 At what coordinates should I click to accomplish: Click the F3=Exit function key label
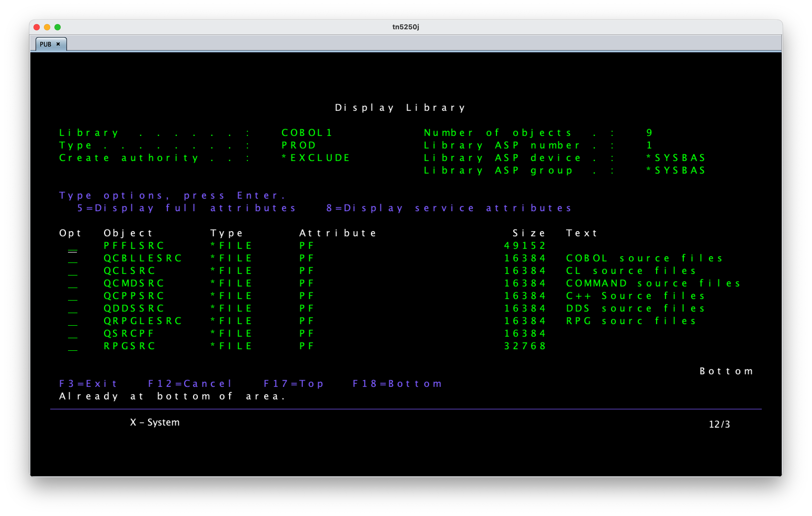pyautogui.click(x=88, y=383)
